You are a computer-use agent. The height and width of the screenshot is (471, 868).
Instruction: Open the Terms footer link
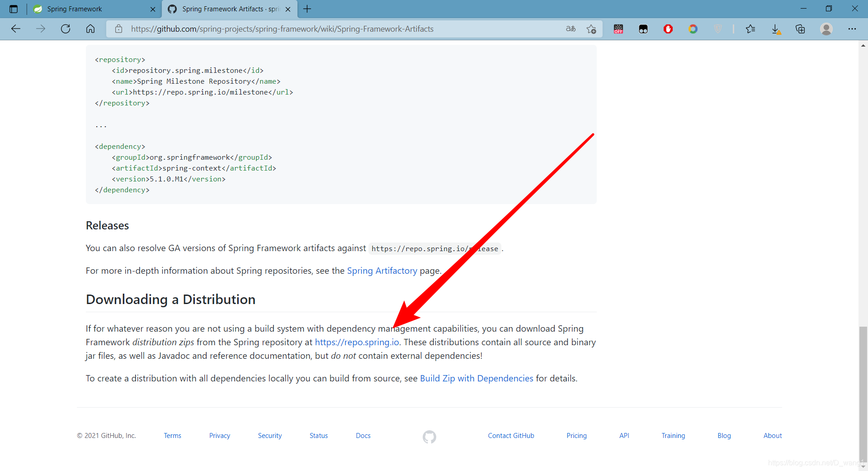click(172, 436)
